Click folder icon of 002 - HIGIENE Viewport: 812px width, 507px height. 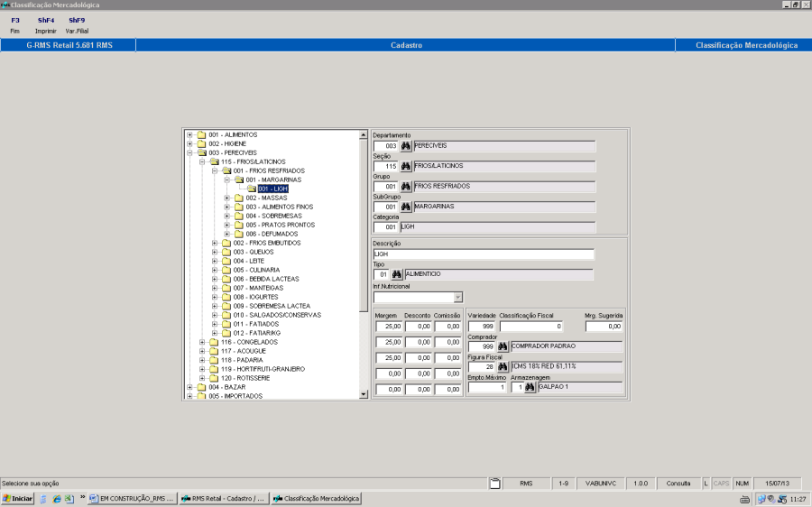tap(201, 143)
